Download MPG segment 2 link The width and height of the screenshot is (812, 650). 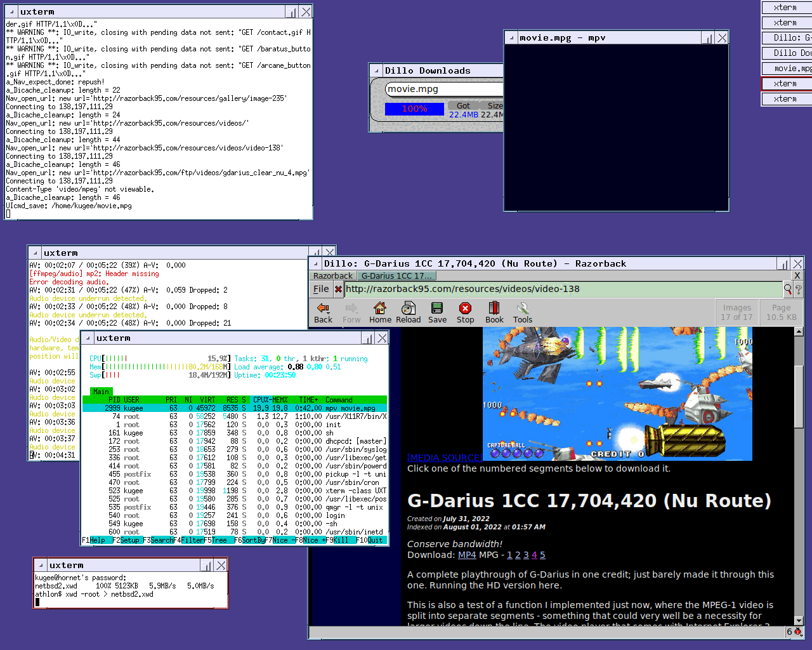(x=518, y=555)
